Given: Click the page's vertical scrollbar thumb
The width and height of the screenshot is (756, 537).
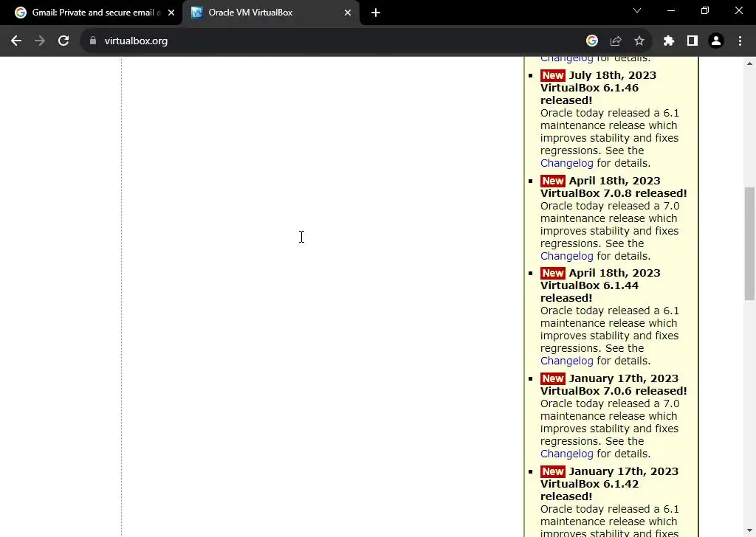Looking at the screenshot, I should pos(749,243).
